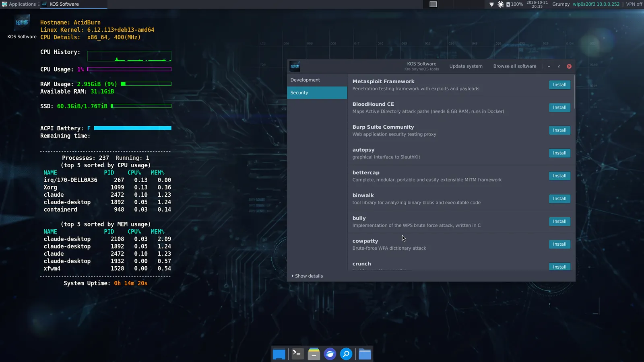Open Browse all software

pos(515,66)
